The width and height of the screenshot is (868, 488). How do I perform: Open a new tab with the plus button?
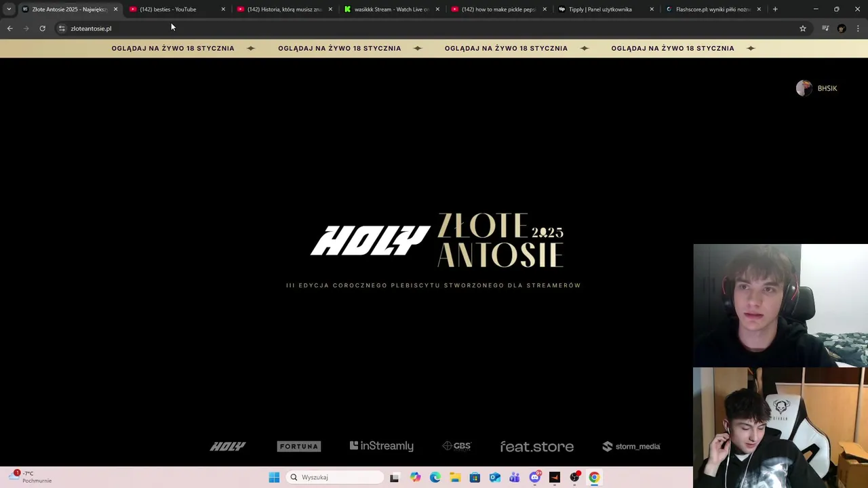click(775, 9)
